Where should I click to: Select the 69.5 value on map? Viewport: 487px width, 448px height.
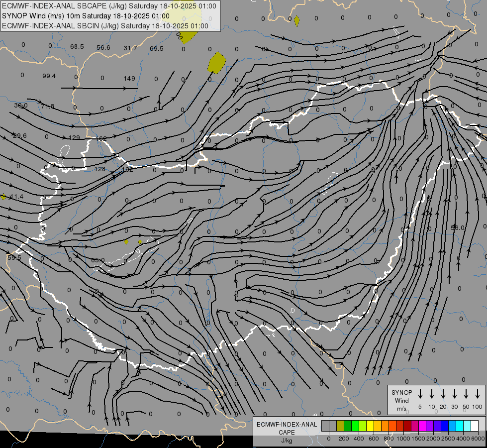[x=157, y=48]
